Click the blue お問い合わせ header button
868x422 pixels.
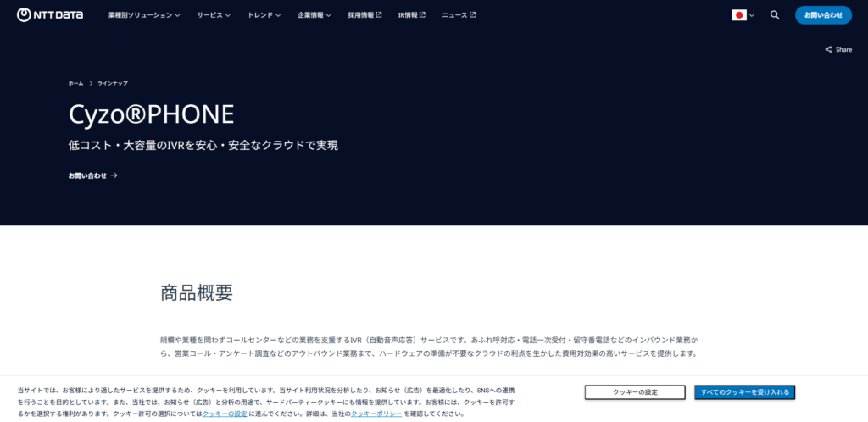point(823,15)
